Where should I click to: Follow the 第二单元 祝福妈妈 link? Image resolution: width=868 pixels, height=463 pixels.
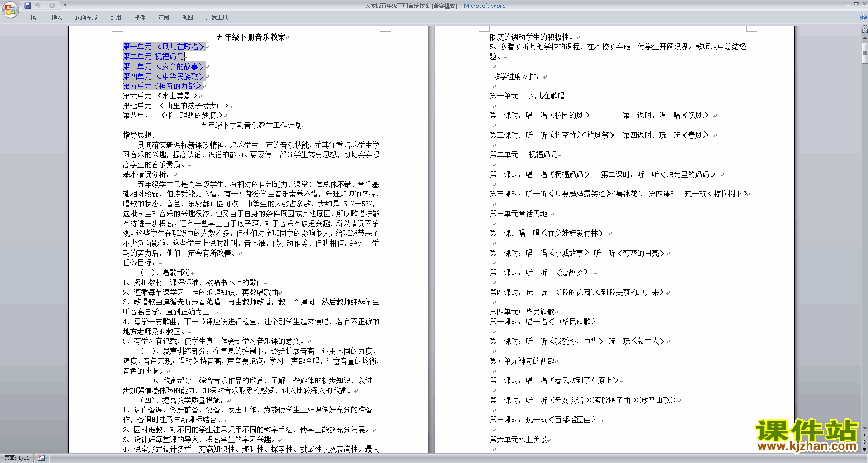tap(153, 56)
